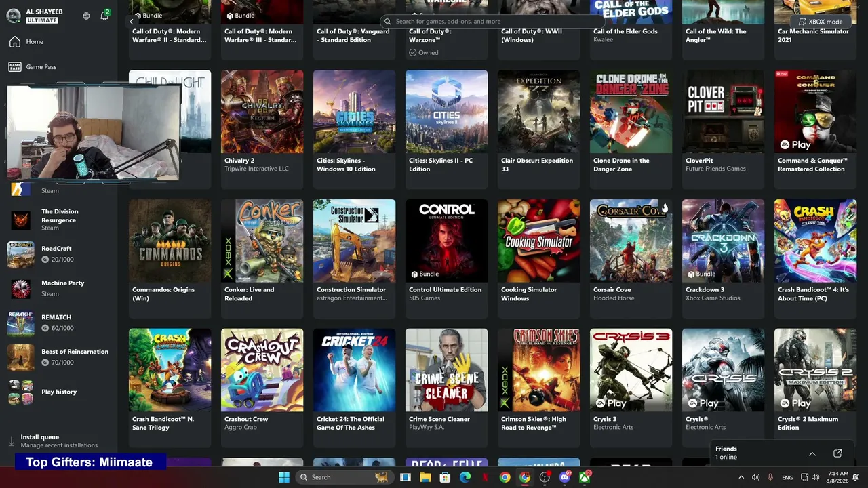Click the Home house icon
Viewport: 868px width, 488px height.
click(15, 42)
